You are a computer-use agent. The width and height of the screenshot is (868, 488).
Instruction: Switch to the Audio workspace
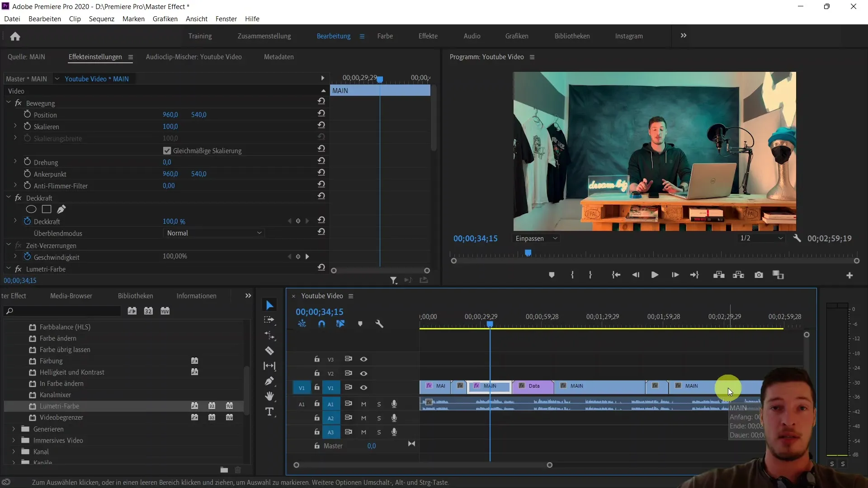[472, 36]
